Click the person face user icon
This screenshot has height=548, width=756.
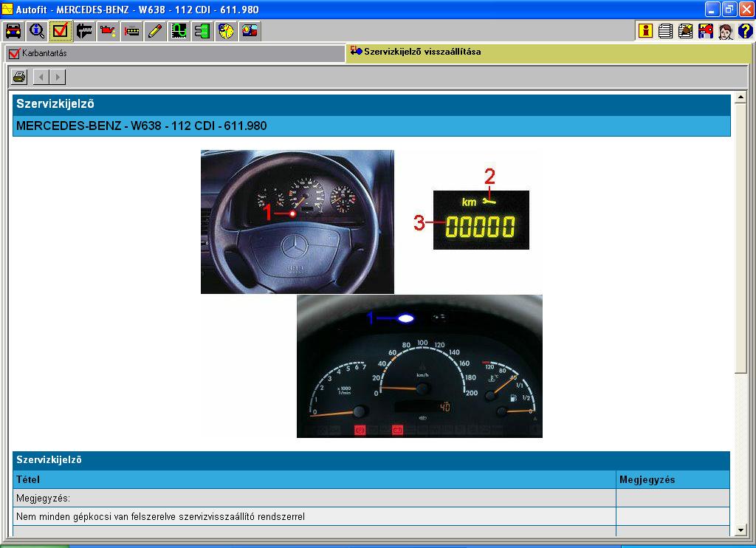(x=726, y=31)
